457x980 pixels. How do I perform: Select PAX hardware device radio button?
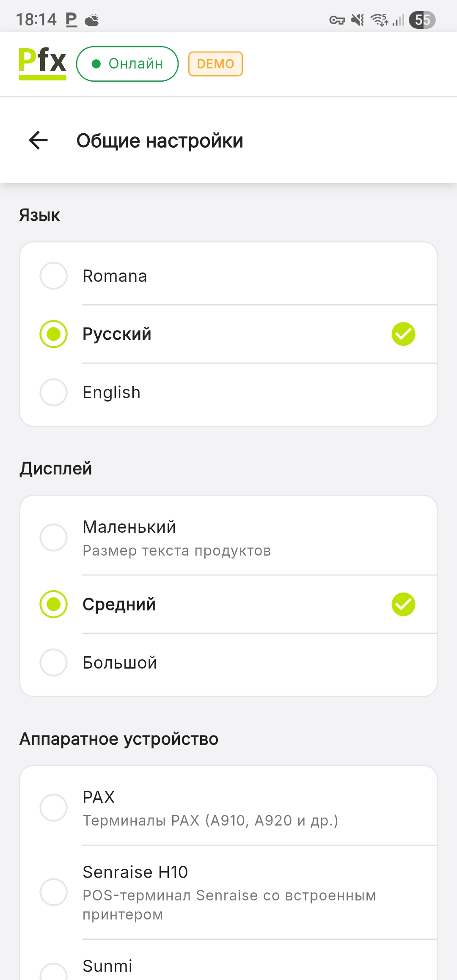(x=54, y=807)
